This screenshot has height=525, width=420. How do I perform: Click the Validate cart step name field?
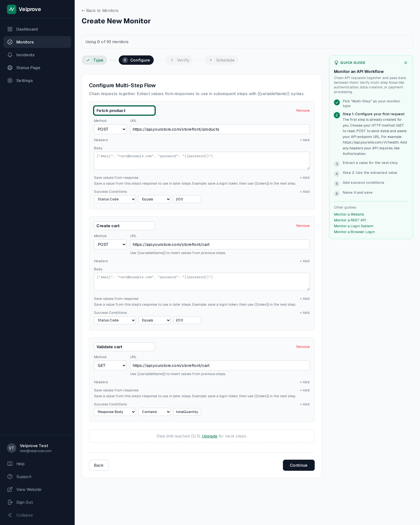point(124,347)
